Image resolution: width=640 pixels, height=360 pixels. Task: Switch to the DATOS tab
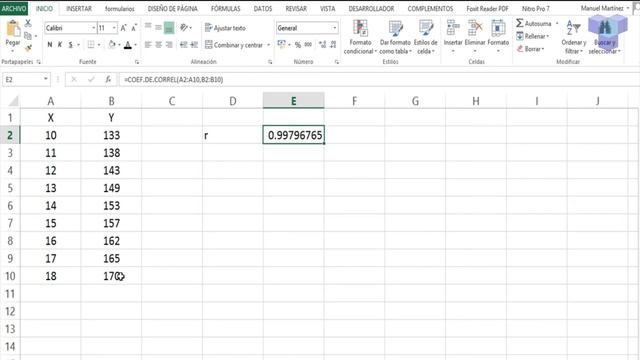click(262, 8)
